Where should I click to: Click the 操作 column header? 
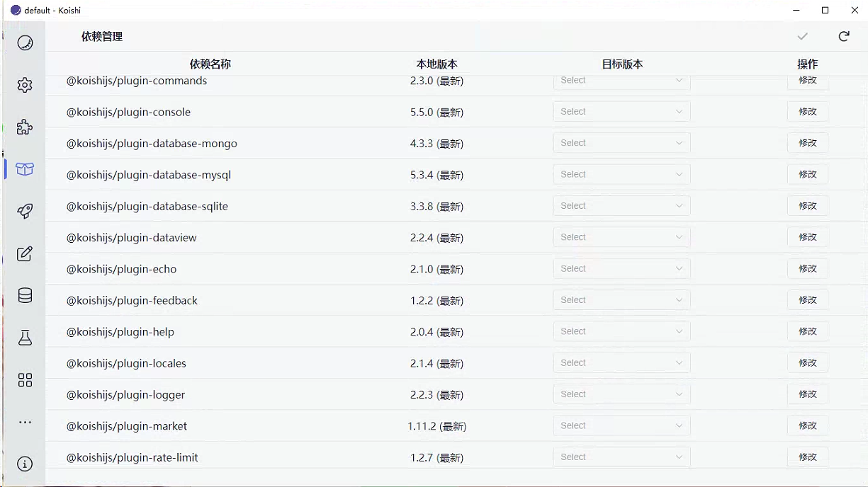[x=808, y=64]
